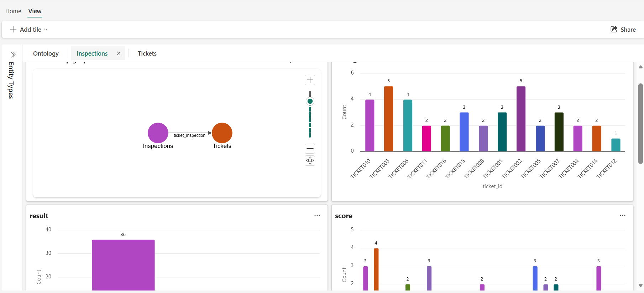Zoom in the graph with plus icon
Screen dimensions: 644x293
pos(310,80)
